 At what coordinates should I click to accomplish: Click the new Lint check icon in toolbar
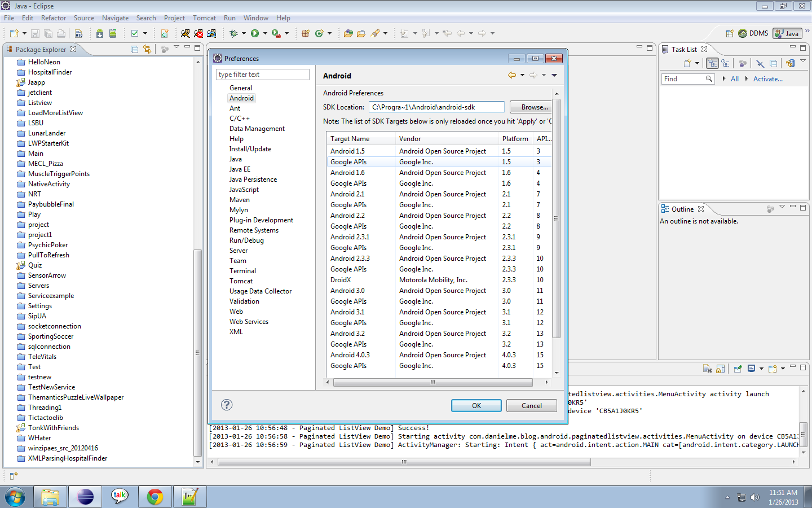pyautogui.click(x=135, y=33)
